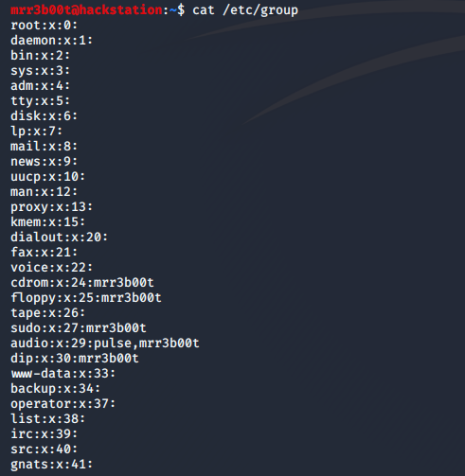Viewport: 465px width, 476px height.
Task: Select the proxy:x:13: entry
Action: coord(52,207)
